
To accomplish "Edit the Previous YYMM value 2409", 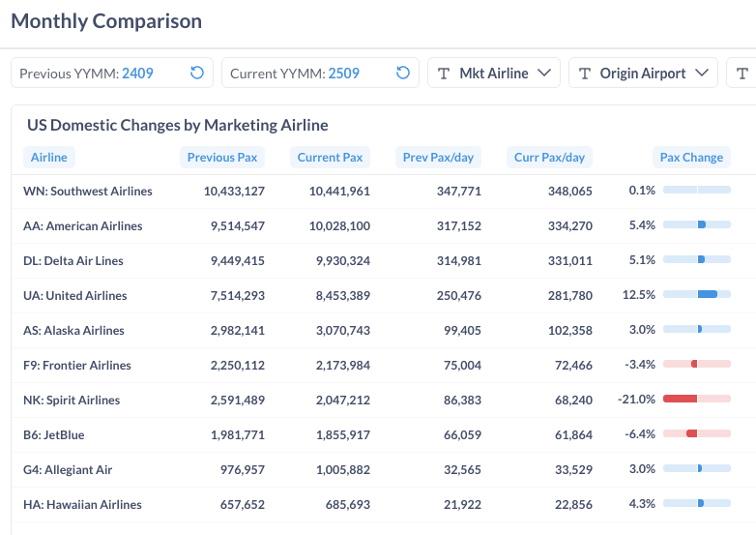I will point(137,74).
